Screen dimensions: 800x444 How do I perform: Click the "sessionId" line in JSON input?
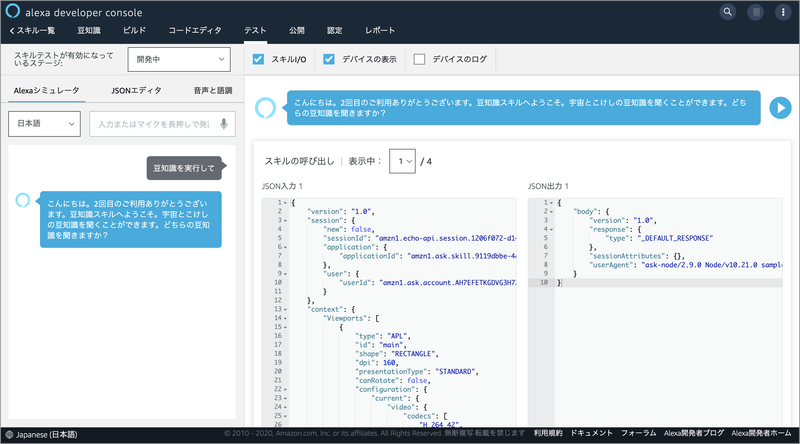(x=419, y=238)
